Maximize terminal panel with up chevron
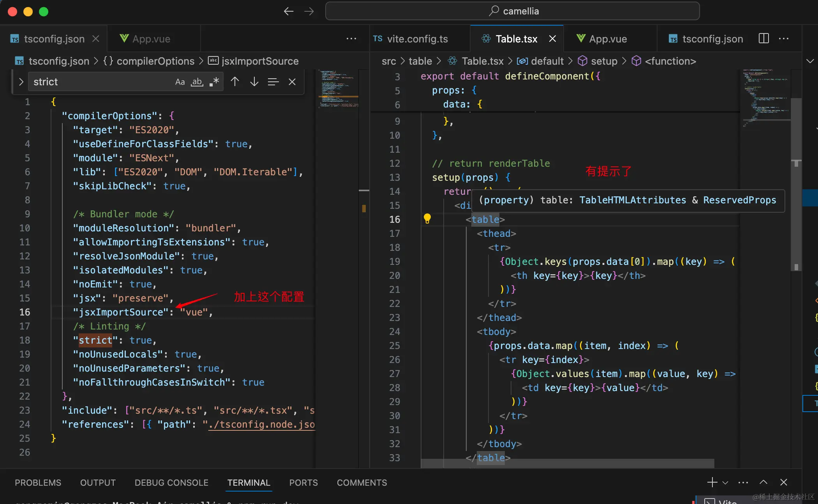This screenshot has height=504, width=818. click(x=763, y=483)
